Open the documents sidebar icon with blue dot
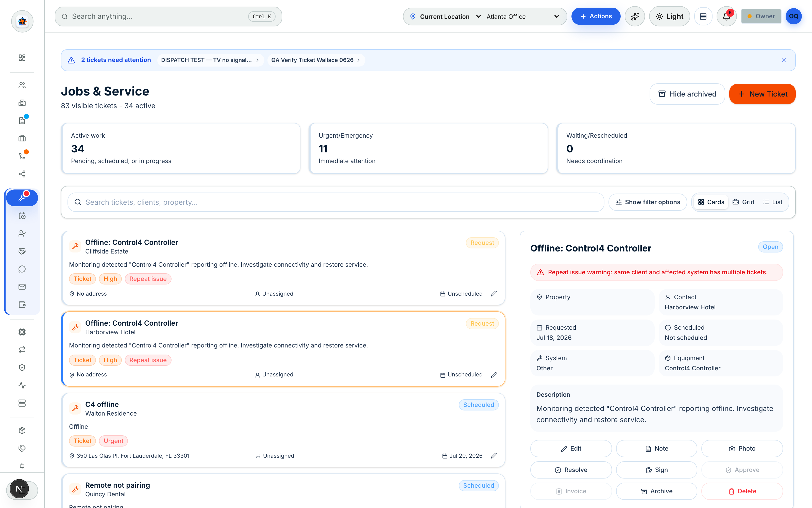Viewport: 812px width, 508px height. (x=22, y=121)
